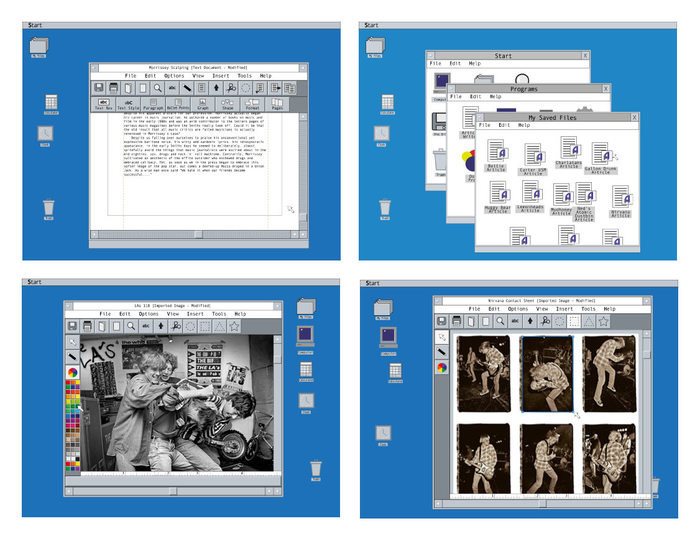Image resolution: width=700 pixels, height=544 pixels.
Task: Open the Tools menu in the Morrissey document window
Action: (x=244, y=76)
